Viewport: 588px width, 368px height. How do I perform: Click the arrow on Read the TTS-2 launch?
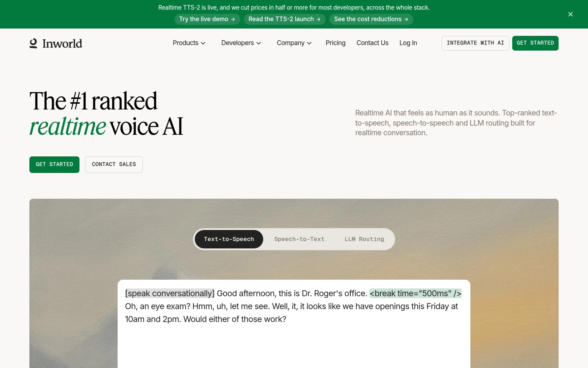318,19
